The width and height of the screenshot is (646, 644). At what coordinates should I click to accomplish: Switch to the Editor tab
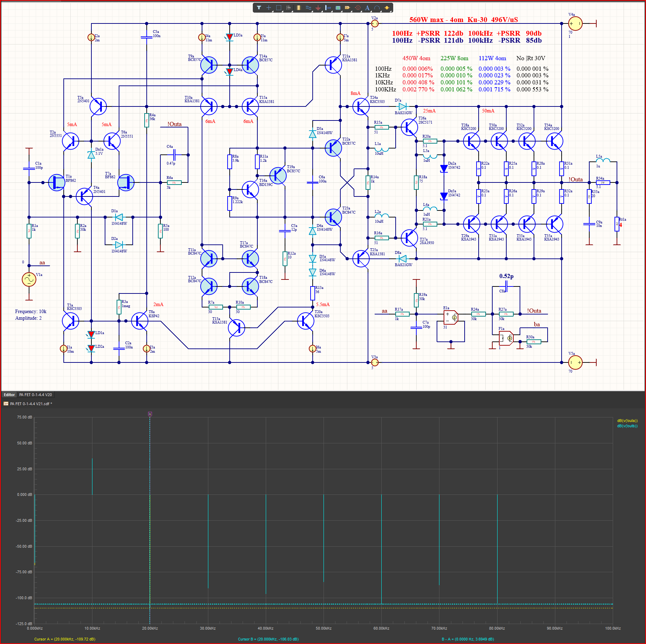[x=9, y=395]
